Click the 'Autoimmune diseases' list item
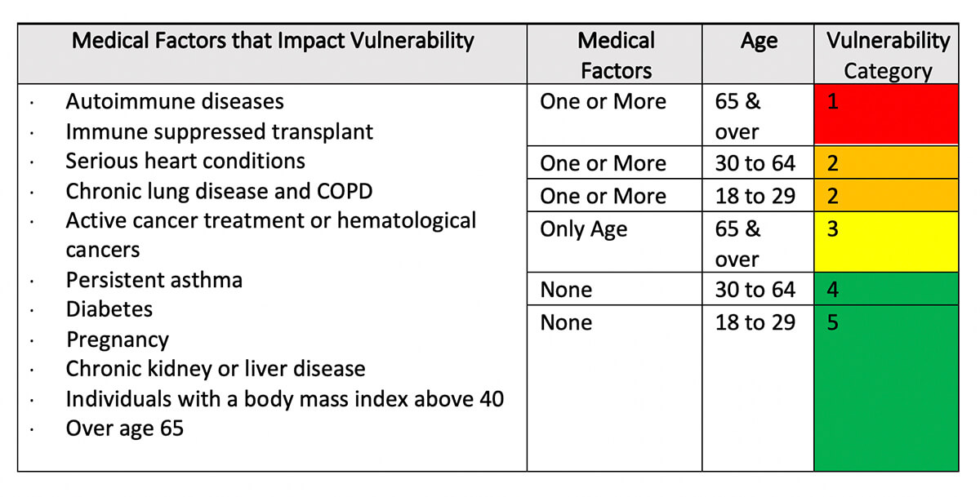The width and height of the screenshot is (980, 497). [175, 101]
